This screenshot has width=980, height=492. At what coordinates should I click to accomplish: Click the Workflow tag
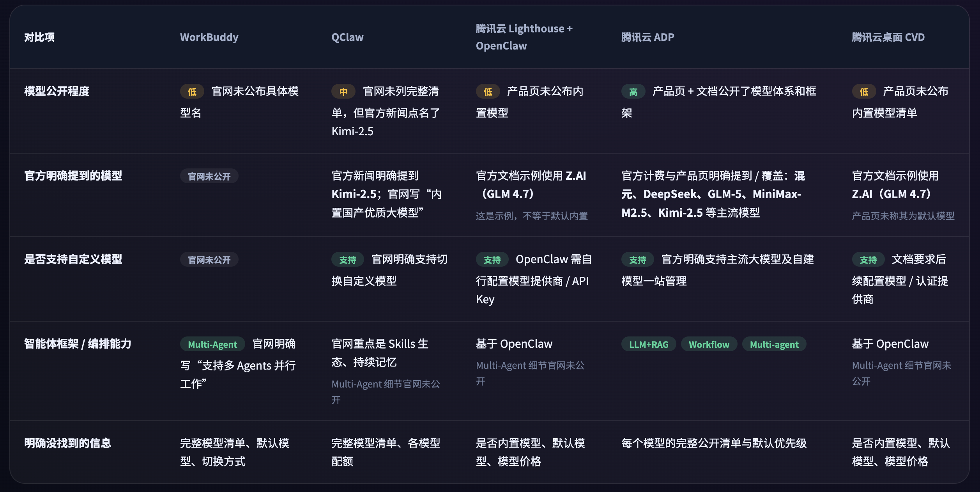pos(709,344)
